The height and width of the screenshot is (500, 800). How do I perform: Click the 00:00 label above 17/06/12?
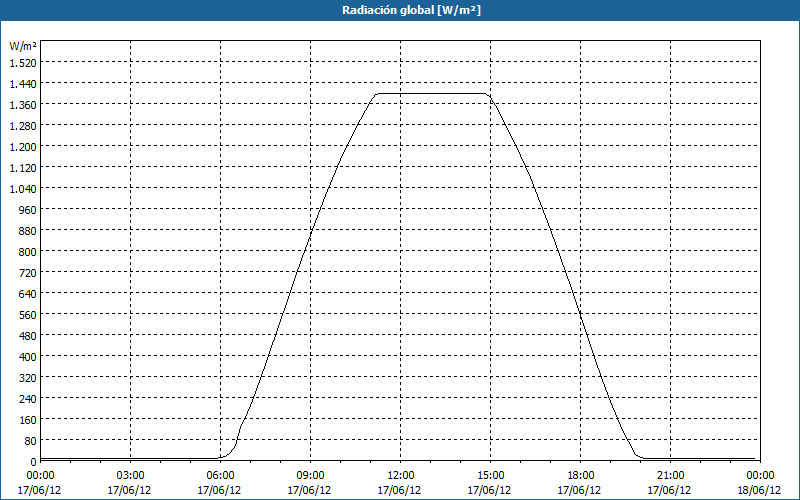[x=40, y=476]
